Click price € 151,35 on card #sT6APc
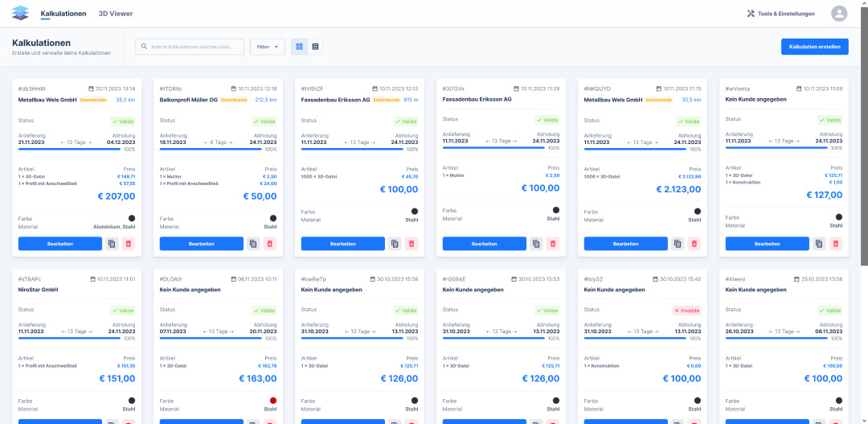The image size is (868, 424). 125,366
